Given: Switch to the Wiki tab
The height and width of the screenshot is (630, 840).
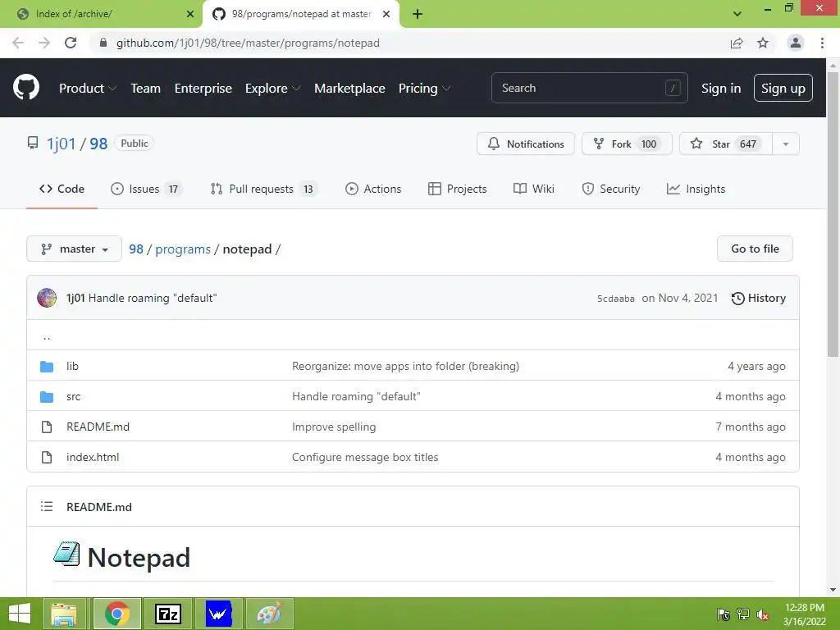Looking at the screenshot, I should coord(533,189).
